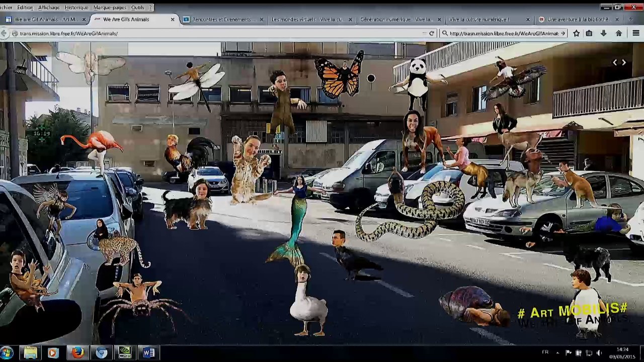Show the previous slide with the left arrow

(x=615, y=62)
